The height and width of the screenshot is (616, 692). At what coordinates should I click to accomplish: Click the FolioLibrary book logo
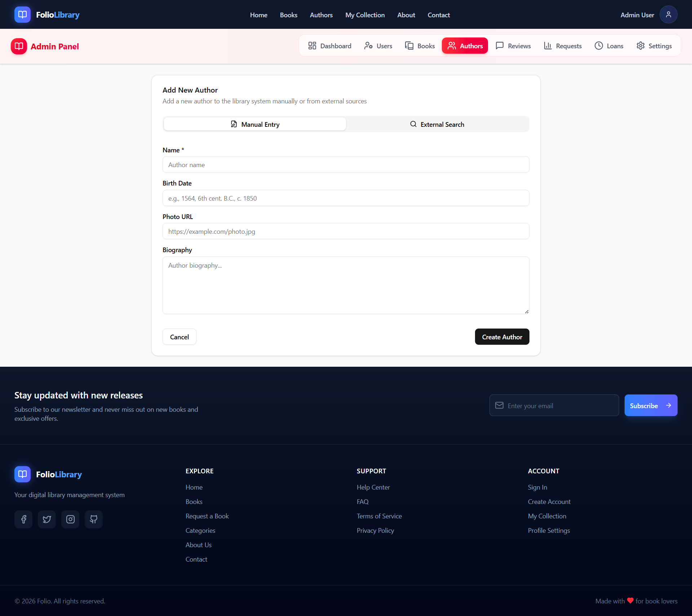[x=22, y=15]
